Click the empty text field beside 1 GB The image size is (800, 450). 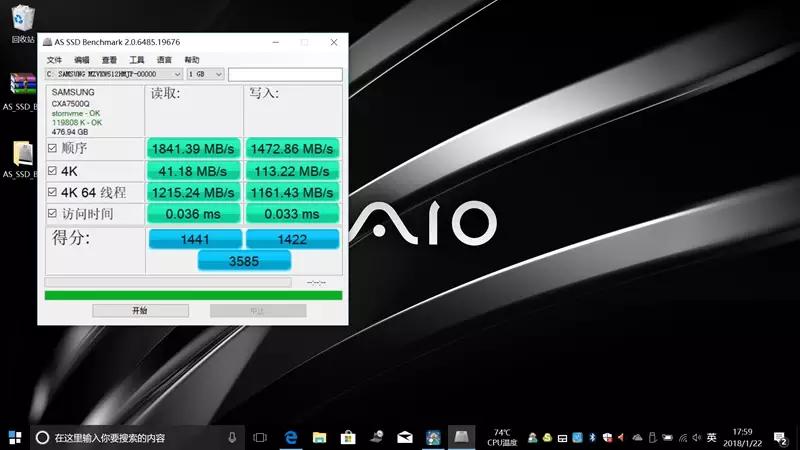[285, 74]
